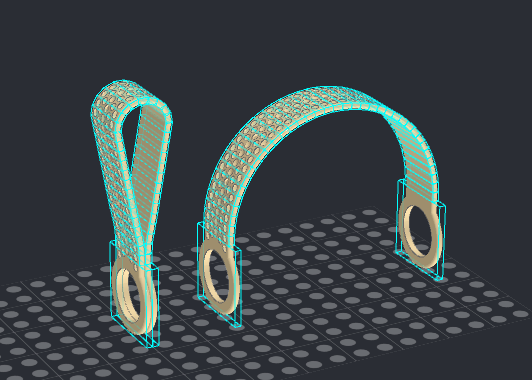Viewport: 532px width, 380px height.
Task: Click the ring at the folded strap's base
Action: pos(135,295)
